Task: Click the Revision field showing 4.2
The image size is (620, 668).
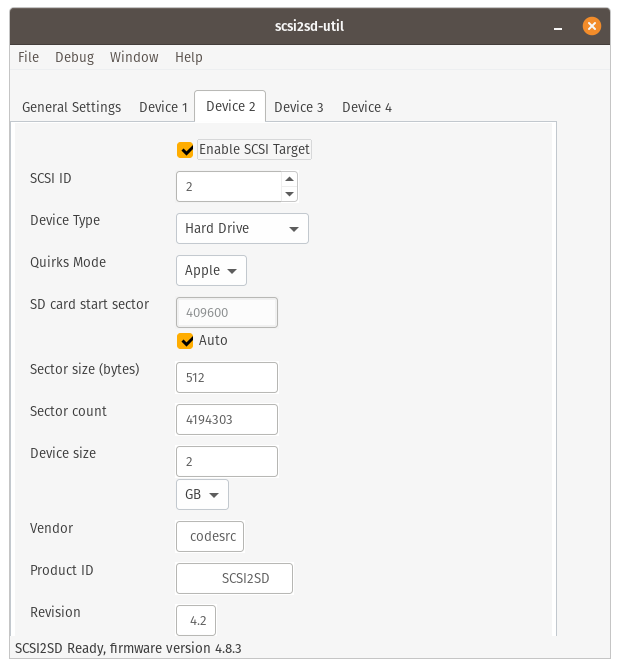Action: (x=196, y=620)
